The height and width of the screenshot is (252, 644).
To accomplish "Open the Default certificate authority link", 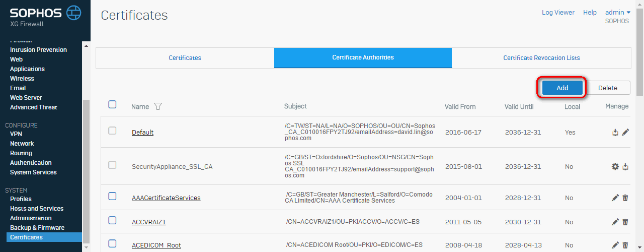I will [142, 133].
